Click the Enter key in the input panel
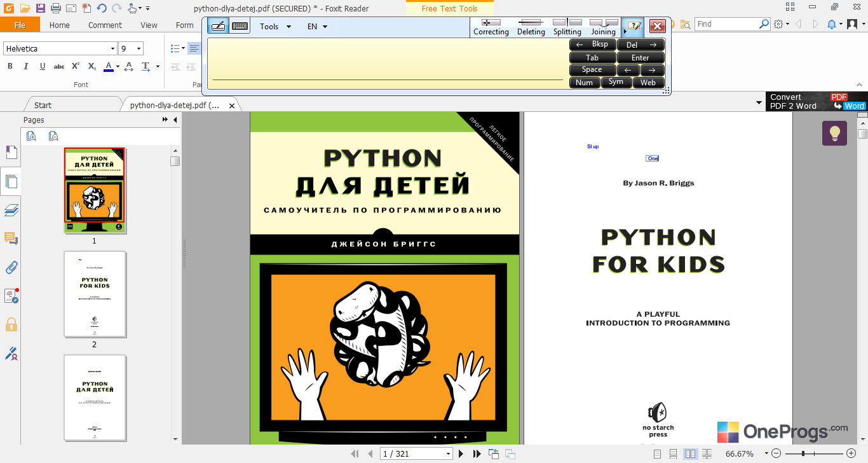The image size is (868, 463). click(641, 57)
